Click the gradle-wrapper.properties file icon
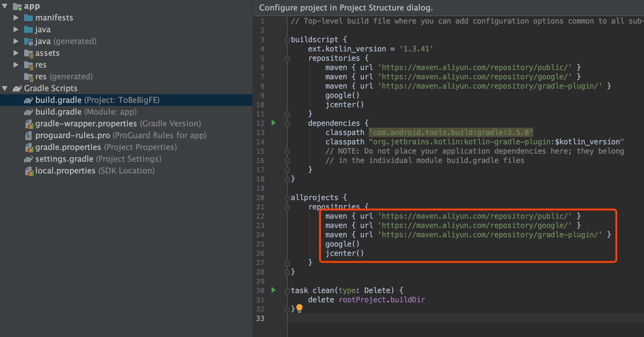Image resolution: width=644 pixels, height=337 pixels. (29, 124)
